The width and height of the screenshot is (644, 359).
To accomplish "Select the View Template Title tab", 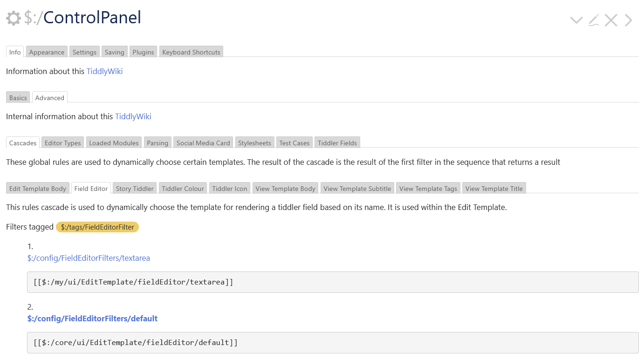I will coord(494,188).
